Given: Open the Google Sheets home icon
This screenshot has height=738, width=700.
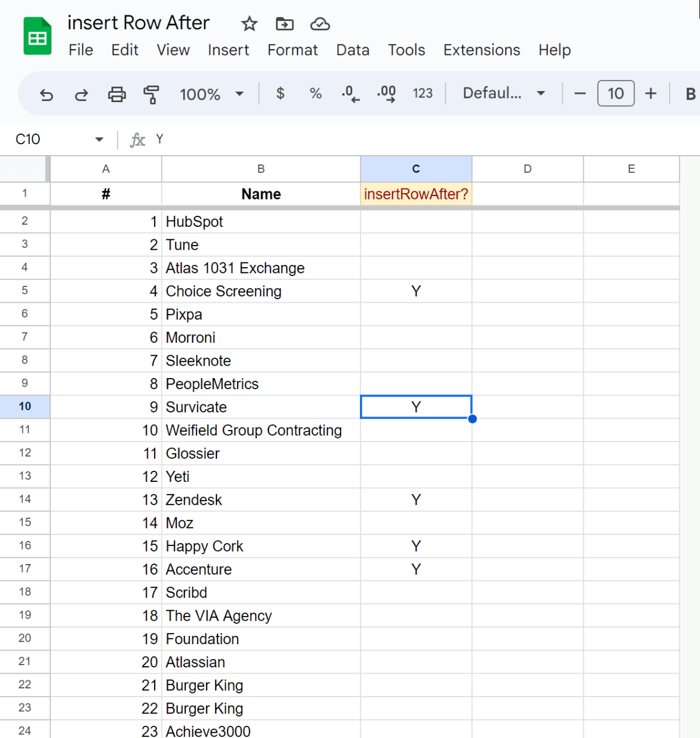Looking at the screenshot, I should pyautogui.click(x=37, y=36).
